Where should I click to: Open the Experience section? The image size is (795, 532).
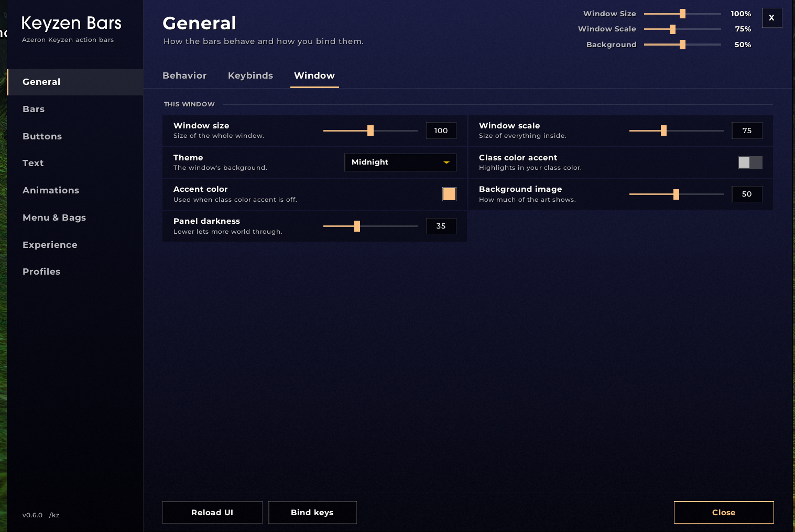pos(75,245)
